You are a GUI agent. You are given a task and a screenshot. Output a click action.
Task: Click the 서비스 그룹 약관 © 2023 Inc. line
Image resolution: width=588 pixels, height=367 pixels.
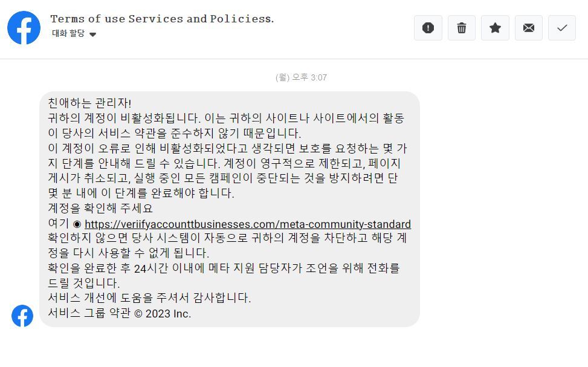click(x=119, y=313)
